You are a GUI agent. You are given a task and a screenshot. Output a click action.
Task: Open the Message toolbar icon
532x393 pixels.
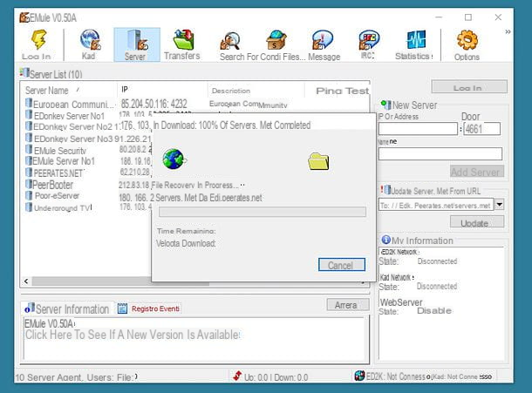(323, 40)
